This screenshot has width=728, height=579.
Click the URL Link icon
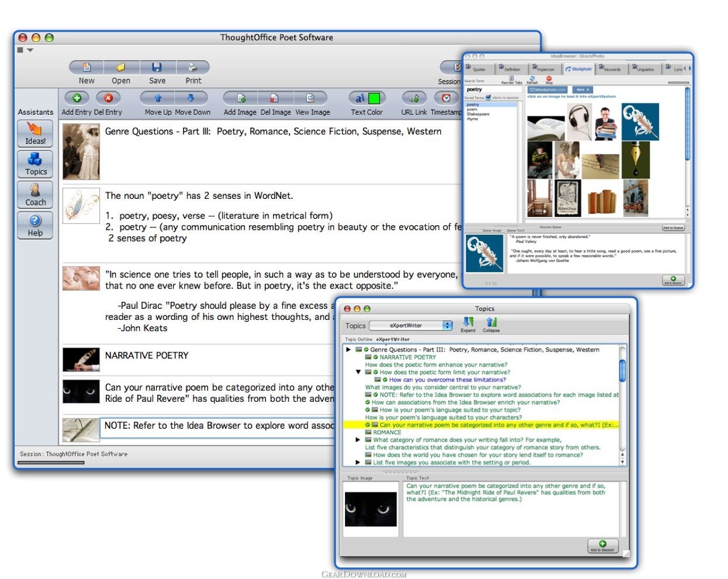click(414, 98)
